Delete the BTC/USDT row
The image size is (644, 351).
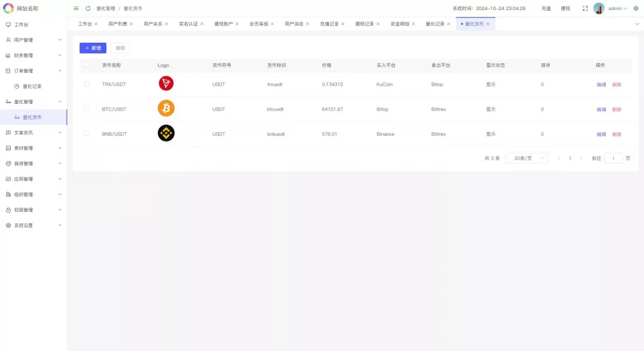(616, 109)
